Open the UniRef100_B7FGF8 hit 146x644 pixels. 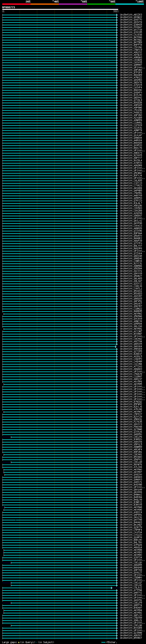pos(131,73)
